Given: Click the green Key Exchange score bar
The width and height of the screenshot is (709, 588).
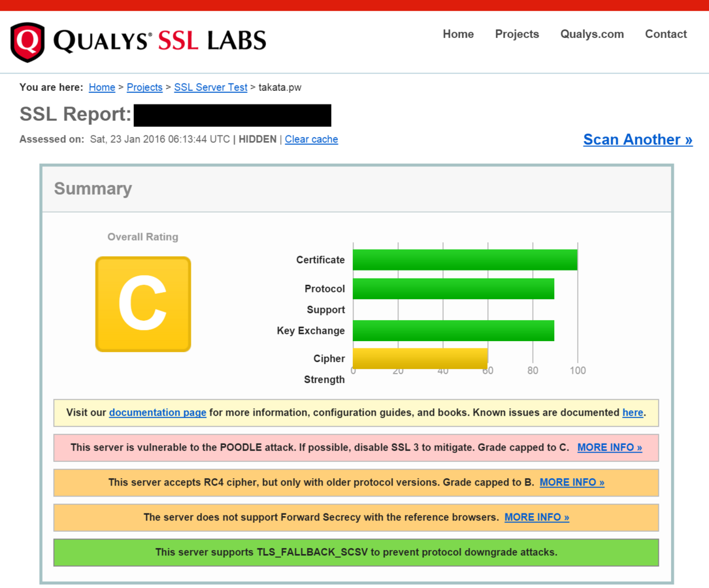Looking at the screenshot, I should point(453,331).
